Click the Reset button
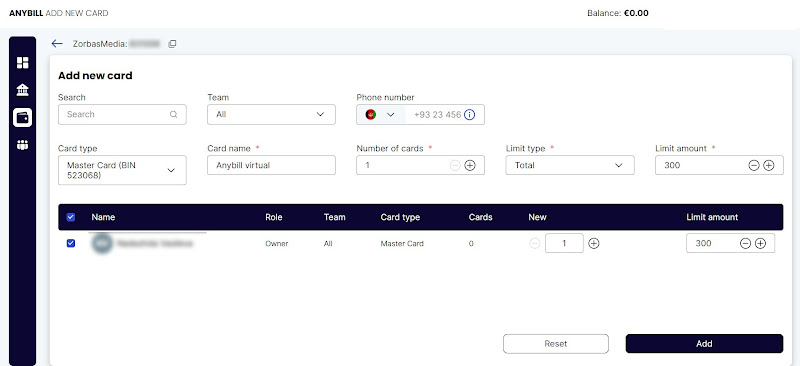Screen dimensions: 800x366 556,344
